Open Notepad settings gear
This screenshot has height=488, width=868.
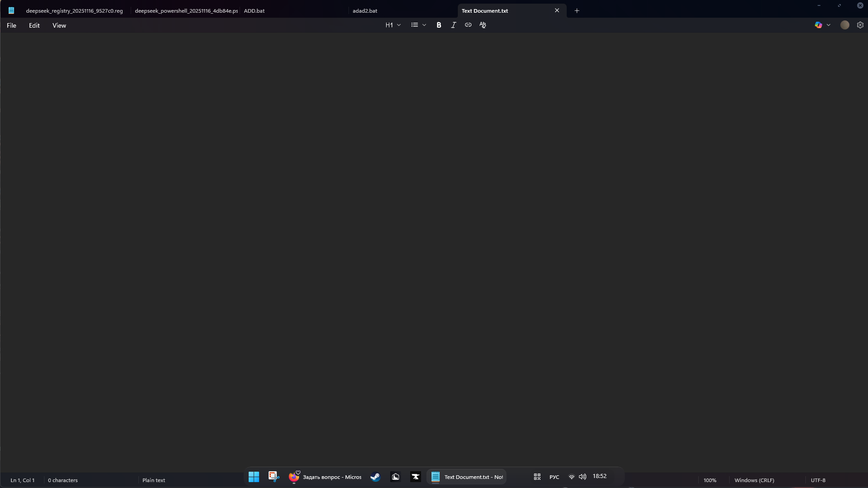pos(860,25)
